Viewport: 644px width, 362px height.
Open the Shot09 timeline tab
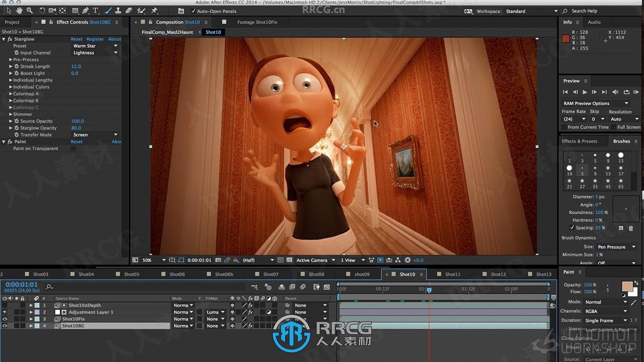click(x=362, y=274)
